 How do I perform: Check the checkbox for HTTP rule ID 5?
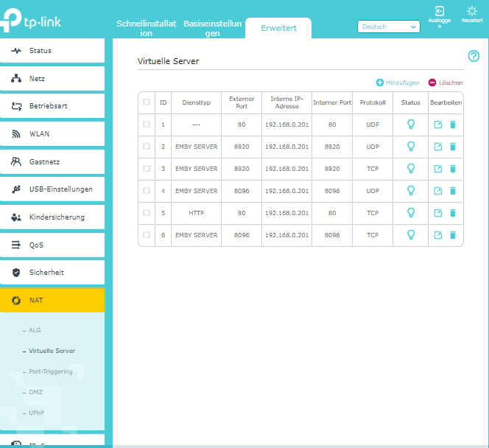pyautogui.click(x=147, y=212)
